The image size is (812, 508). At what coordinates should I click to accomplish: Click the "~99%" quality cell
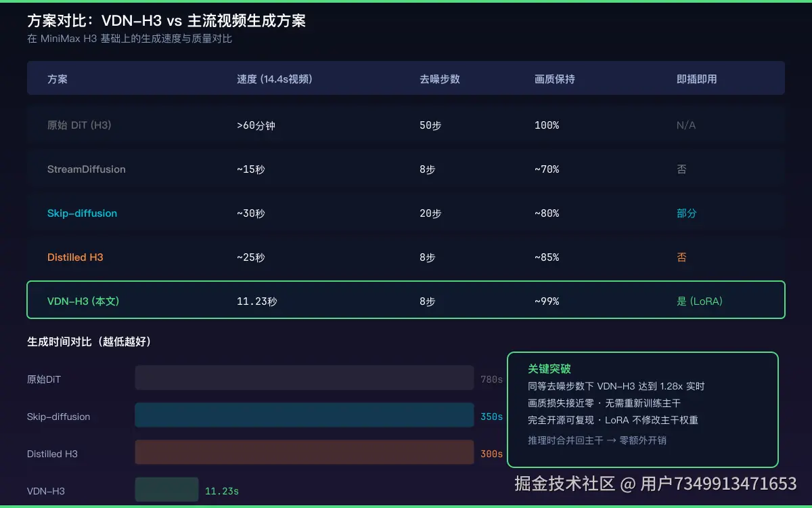click(x=547, y=301)
